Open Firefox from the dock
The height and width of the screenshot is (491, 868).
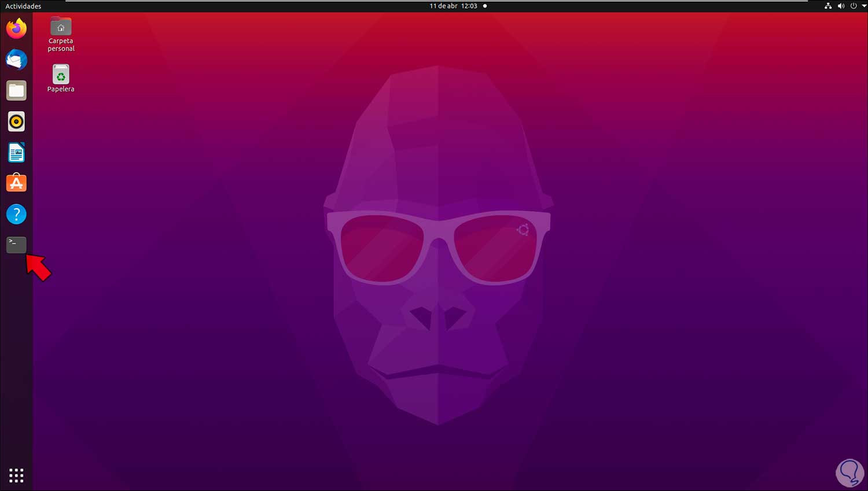tap(16, 28)
